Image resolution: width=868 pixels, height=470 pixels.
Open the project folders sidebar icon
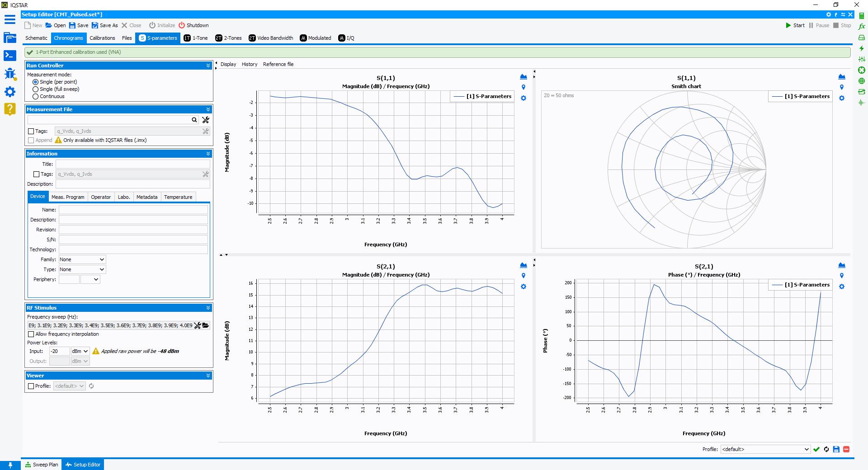point(10,38)
